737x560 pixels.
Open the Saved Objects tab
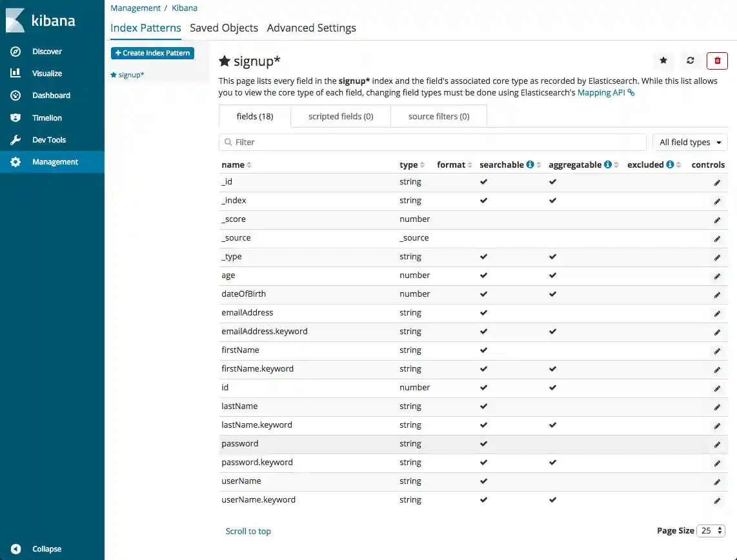pyautogui.click(x=224, y=28)
